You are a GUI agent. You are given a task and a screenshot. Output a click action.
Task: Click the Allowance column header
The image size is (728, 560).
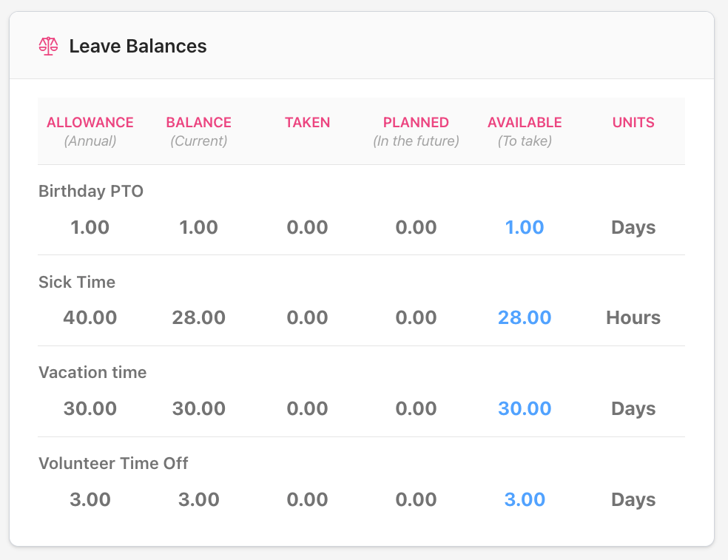pyautogui.click(x=90, y=123)
